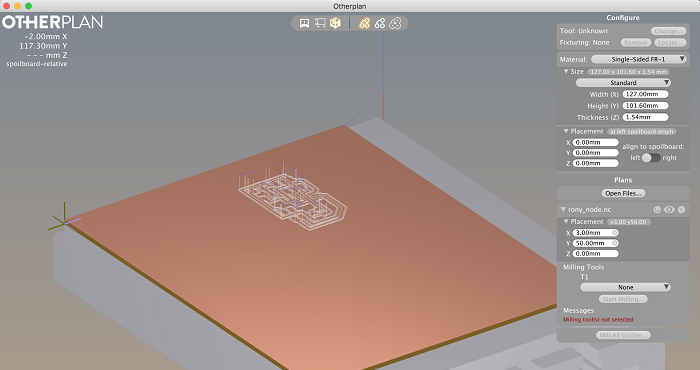Close the Otherplan window

tap(6, 6)
